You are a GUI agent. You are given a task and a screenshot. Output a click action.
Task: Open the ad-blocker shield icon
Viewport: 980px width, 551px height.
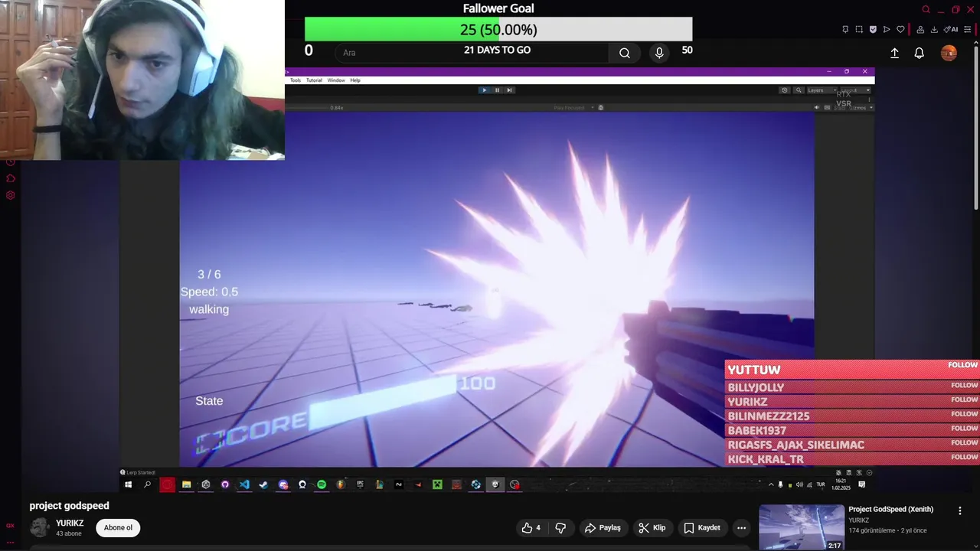pyautogui.click(x=873, y=30)
